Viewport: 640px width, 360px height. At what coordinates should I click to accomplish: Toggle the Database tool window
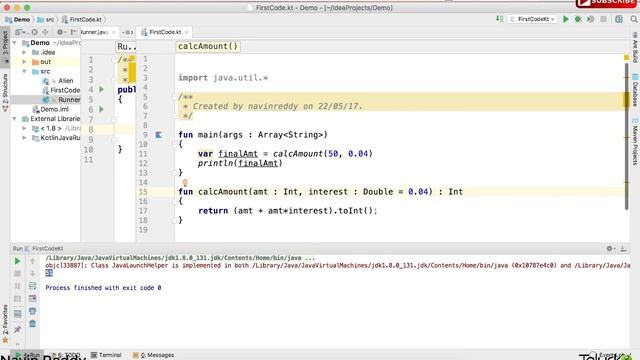point(635,90)
